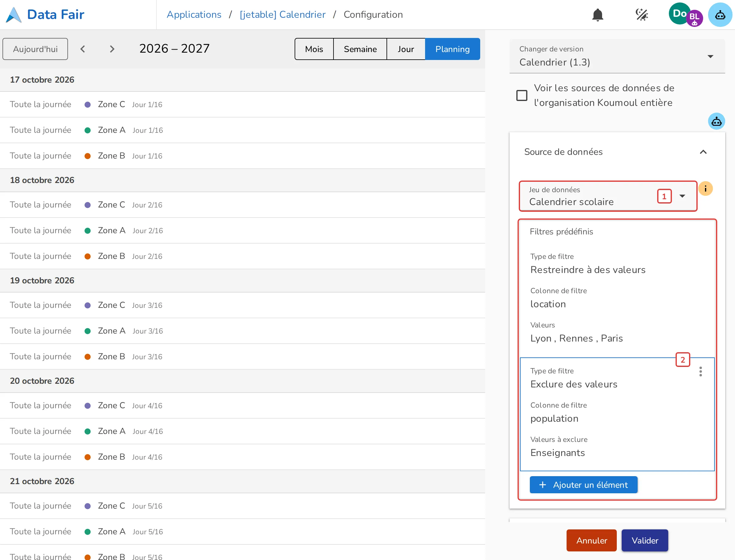
Task: Open three-dot menu of Exclure des valeurs filter
Action: pyautogui.click(x=700, y=371)
